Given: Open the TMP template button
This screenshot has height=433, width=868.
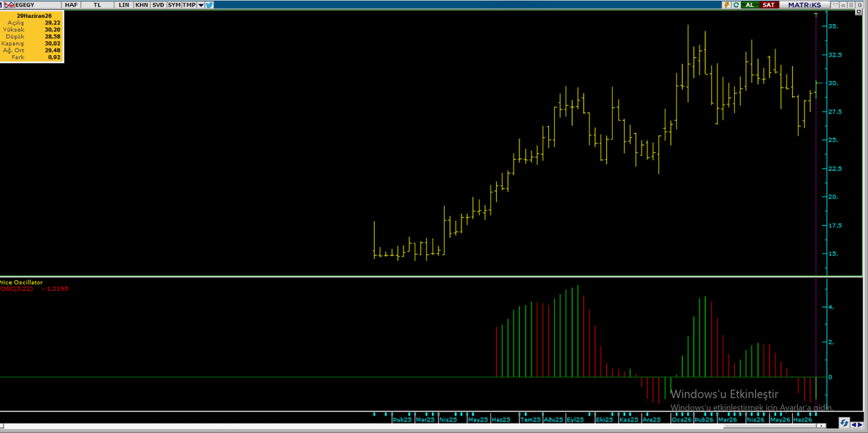Looking at the screenshot, I should tap(189, 4).
